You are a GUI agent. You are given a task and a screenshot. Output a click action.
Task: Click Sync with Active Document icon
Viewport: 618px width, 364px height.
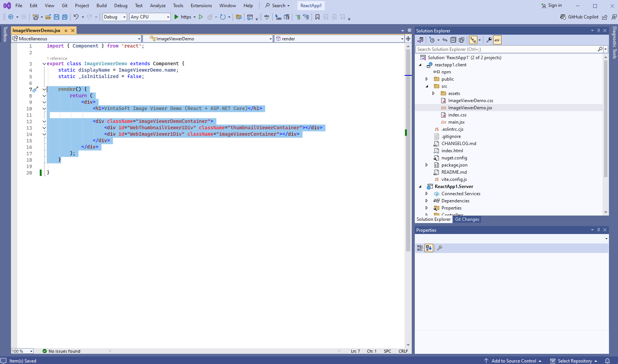point(445,40)
